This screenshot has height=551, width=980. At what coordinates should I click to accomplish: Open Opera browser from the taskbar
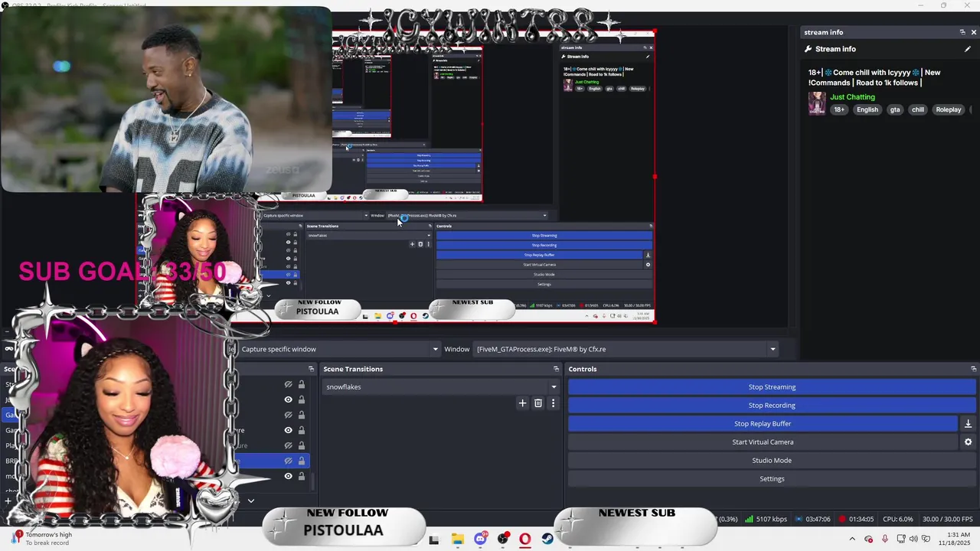525,539
